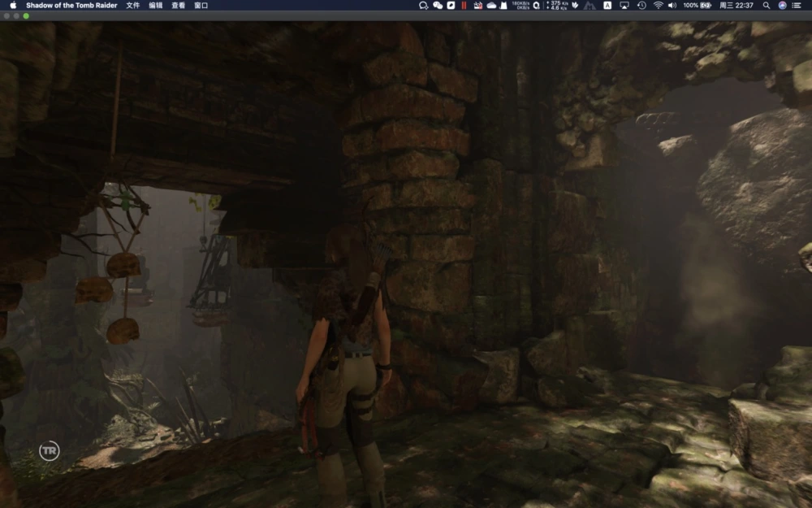Open the 编辑 menu
The width and height of the screenshot is (812, 508).
[x=155, y=5]
